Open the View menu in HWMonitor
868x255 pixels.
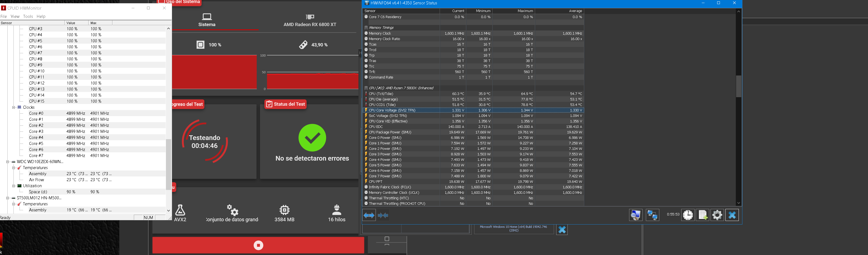(15, 16)
